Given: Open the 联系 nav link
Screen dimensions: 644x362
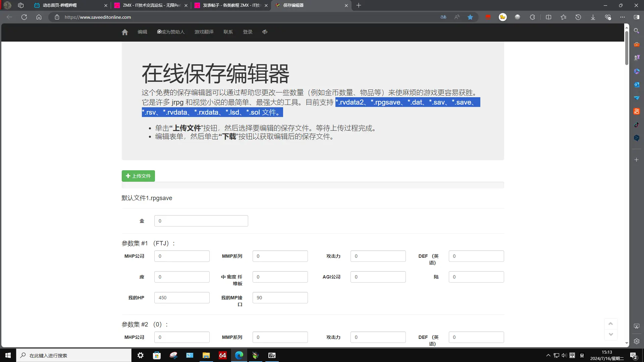Looking at the screenshot, I should coord(228,32).
